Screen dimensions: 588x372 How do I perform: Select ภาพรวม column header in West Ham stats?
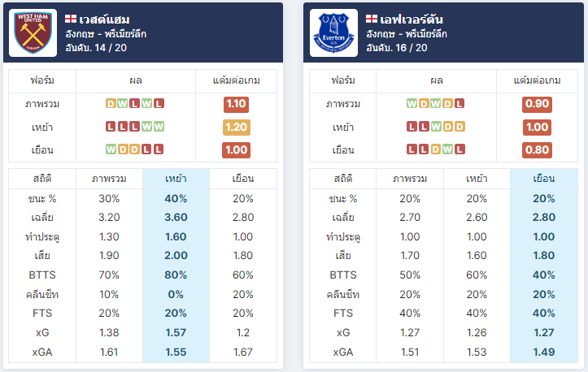[109, 179]
